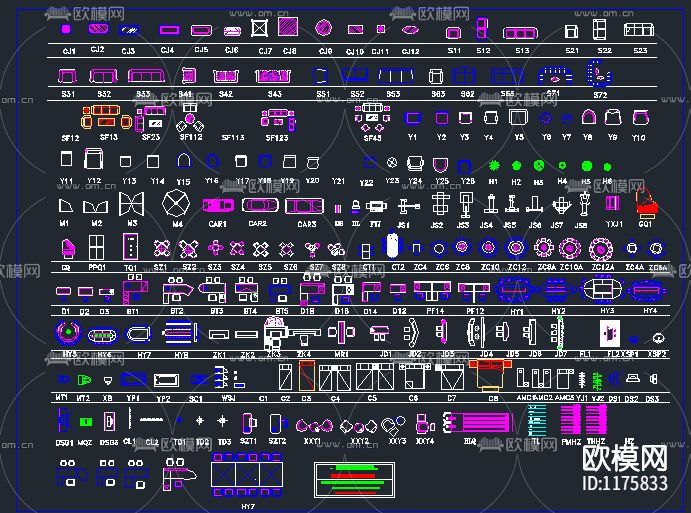The width and height of the screenshot is (691, 513).
Task: Click the SF113 label text
Action: coord(233,137)
